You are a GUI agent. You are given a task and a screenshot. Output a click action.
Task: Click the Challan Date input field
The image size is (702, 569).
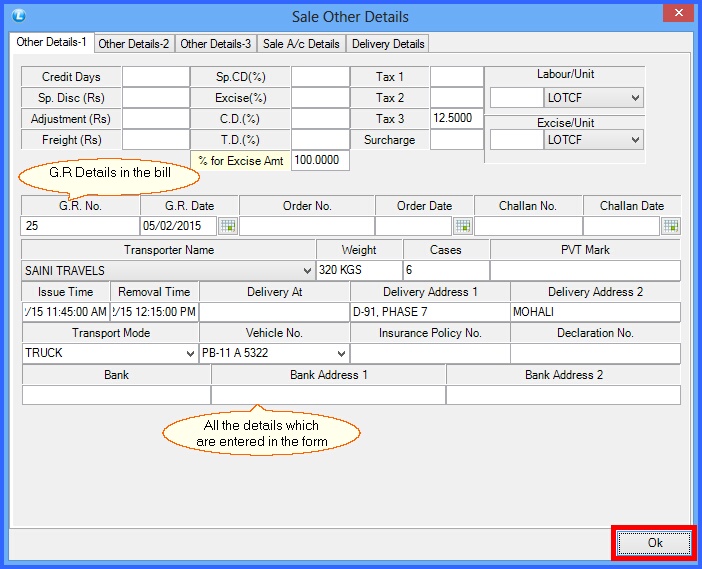[x=621, y=226]
